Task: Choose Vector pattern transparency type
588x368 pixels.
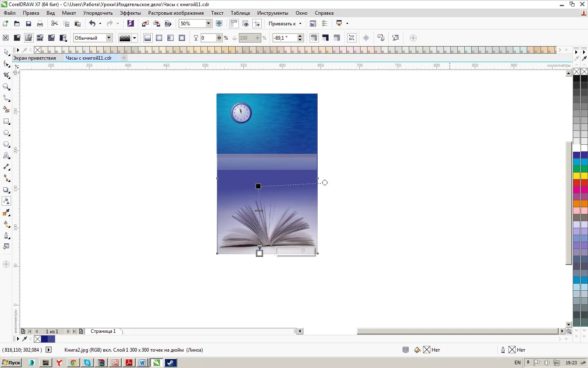Action: [40, 38]
